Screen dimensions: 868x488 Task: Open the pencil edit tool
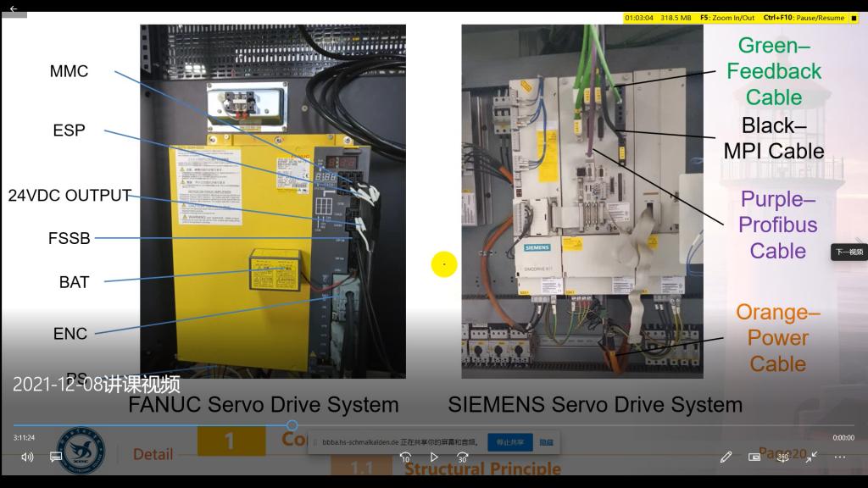tap(726, 457)
